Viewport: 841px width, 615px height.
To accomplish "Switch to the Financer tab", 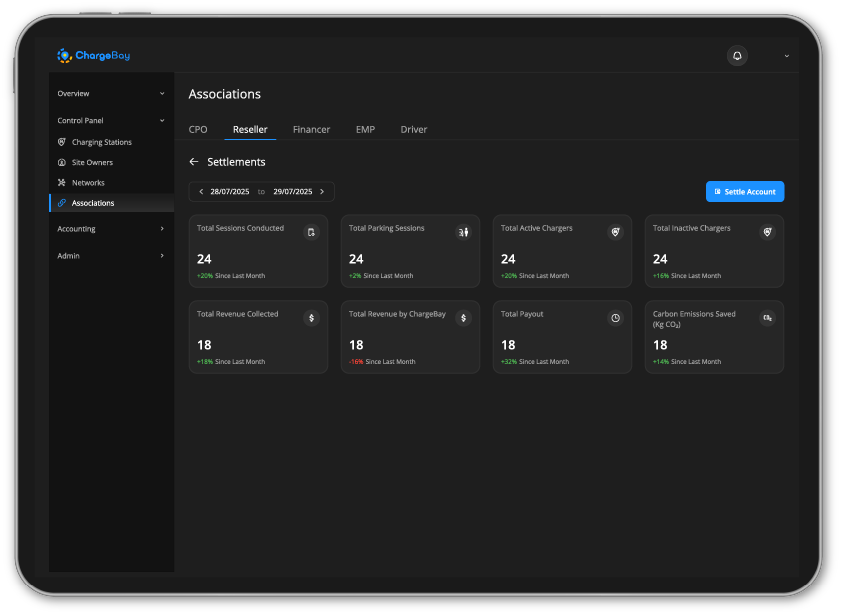I will pos(311,130).
